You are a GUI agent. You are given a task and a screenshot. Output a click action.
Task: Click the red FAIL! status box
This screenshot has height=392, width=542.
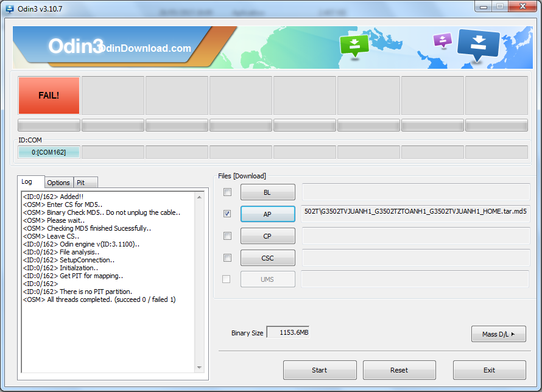49,96
